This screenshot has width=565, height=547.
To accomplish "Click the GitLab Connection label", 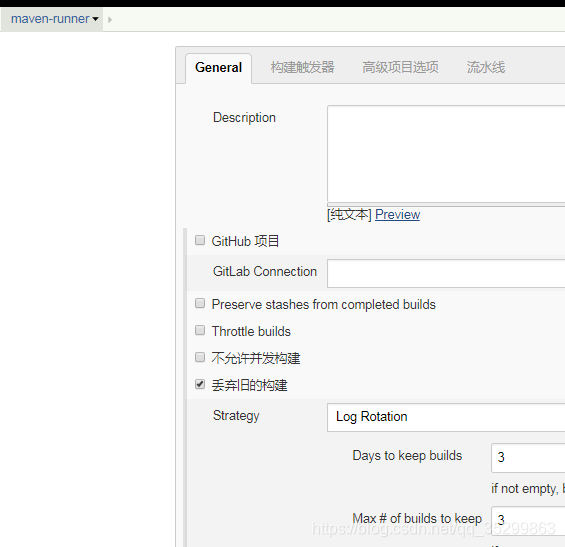I will pyautogui.click(x=265, y=272).
